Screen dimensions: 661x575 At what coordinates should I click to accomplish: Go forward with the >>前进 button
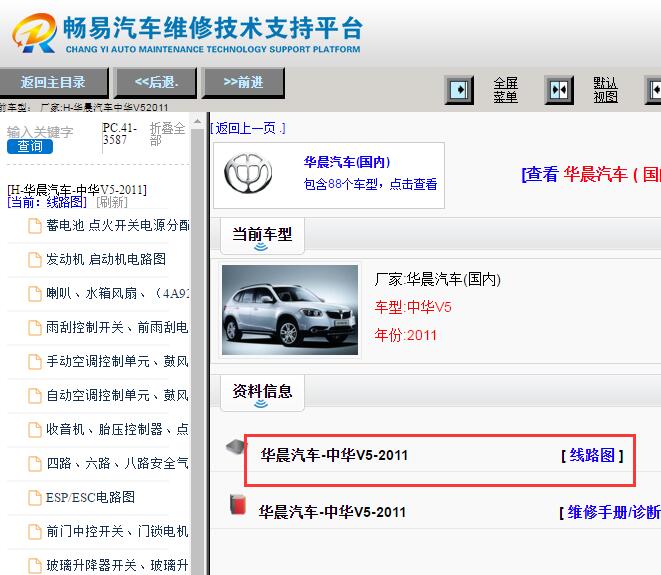pos(244,83)
